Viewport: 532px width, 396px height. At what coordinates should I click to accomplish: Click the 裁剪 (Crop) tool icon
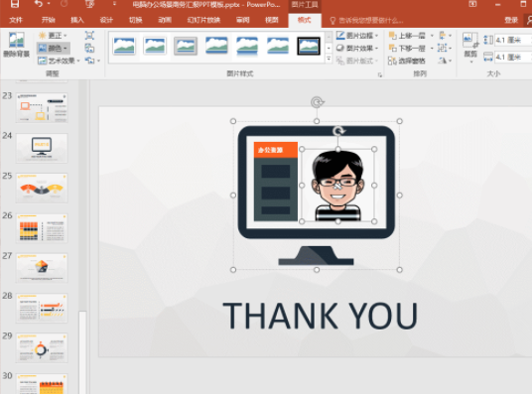pyautogui.click(x=470, y=40)
